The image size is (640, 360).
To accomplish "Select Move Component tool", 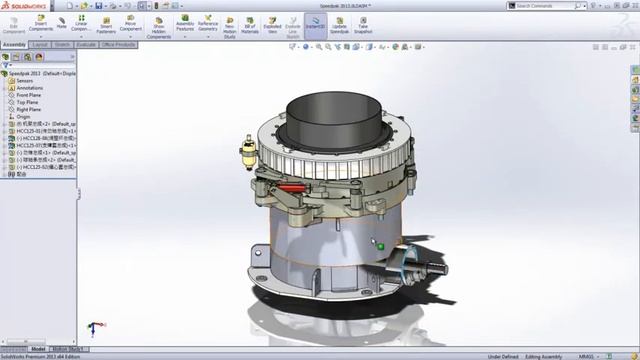I will [x=131, y=23].
